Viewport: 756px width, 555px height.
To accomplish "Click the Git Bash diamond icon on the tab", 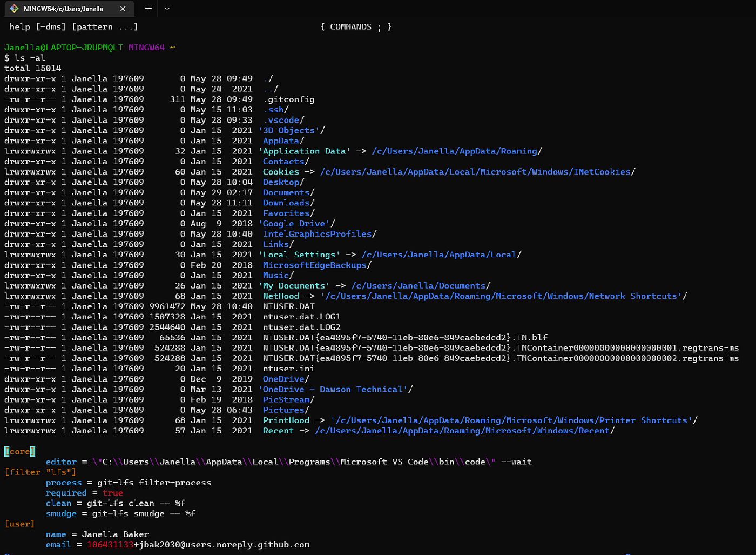I will [13, 9].
